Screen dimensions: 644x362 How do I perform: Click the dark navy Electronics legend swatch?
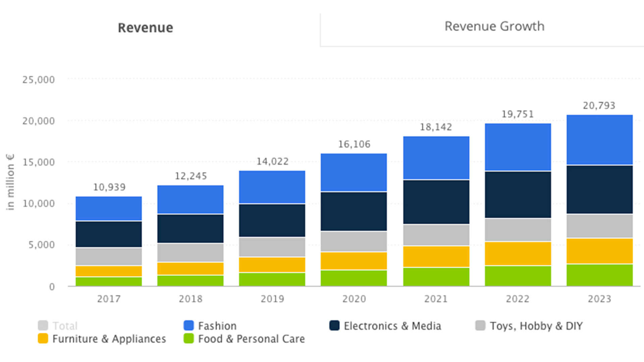click(334, 325)
